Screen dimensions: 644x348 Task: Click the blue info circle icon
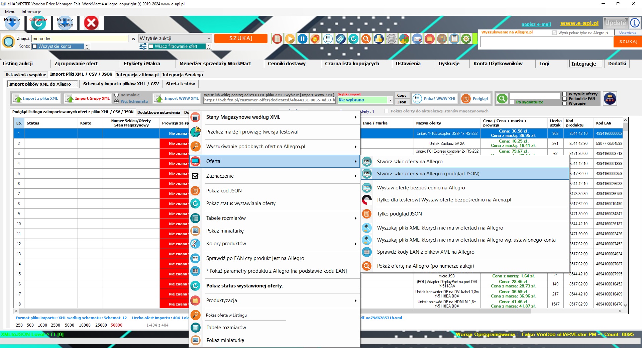[x=635, y=23]
